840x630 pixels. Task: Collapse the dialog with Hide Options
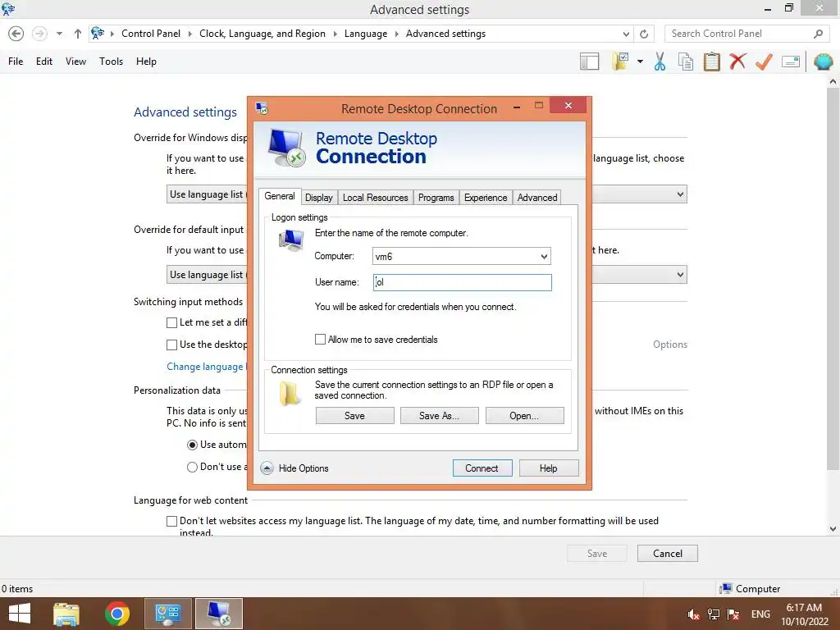coord(294,468)
